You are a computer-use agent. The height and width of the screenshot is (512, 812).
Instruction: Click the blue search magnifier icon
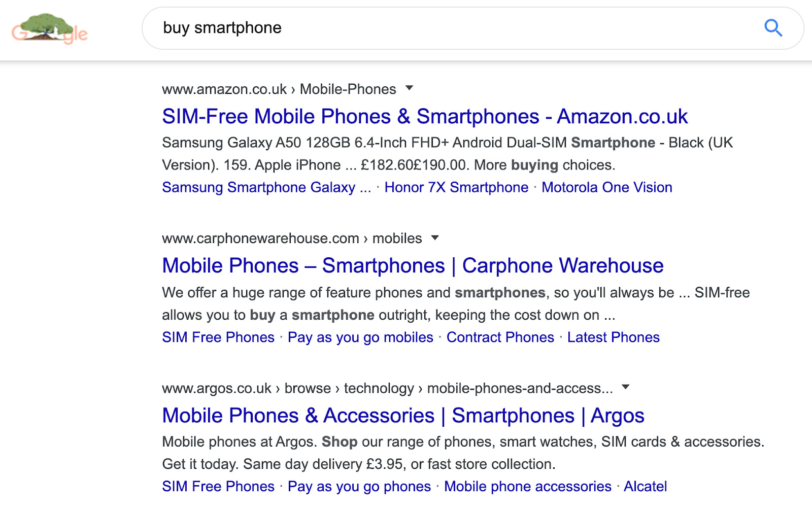pyautogui.click(x=773, y=28)
